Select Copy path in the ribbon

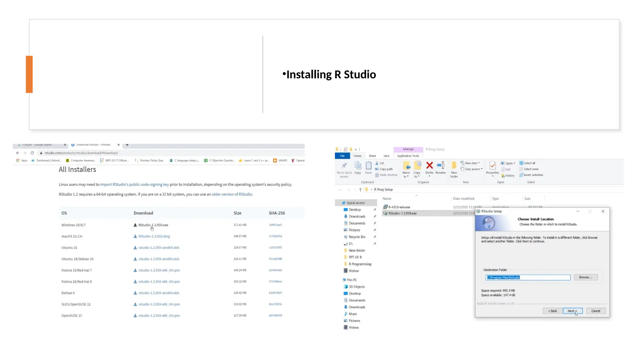click(384, 169)
